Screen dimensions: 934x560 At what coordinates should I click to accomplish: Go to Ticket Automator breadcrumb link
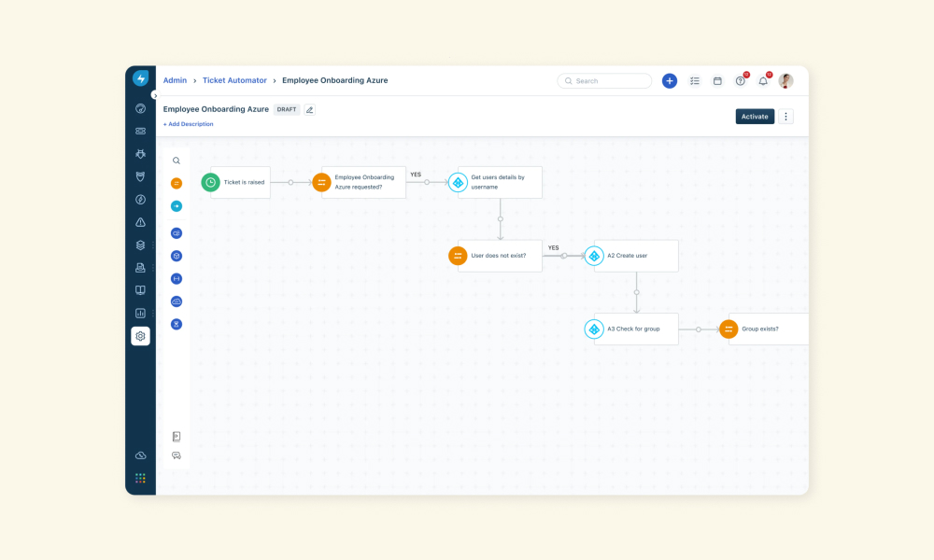coord(234,80)
